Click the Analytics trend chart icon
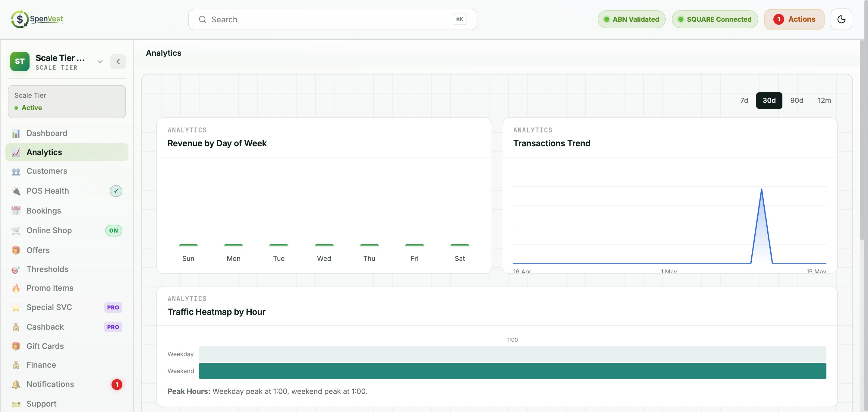 tap(16, 152)
